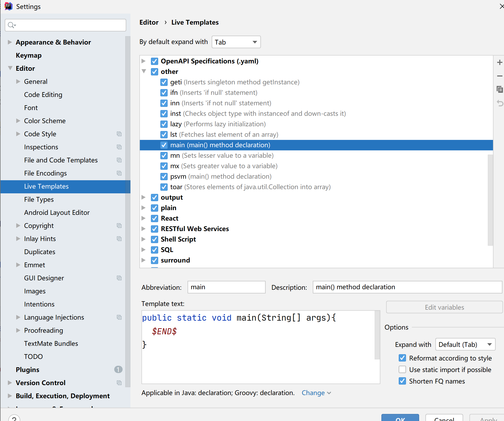Uncheck Reformat according to style
The image size is (504, 421).
coord(402,358)
